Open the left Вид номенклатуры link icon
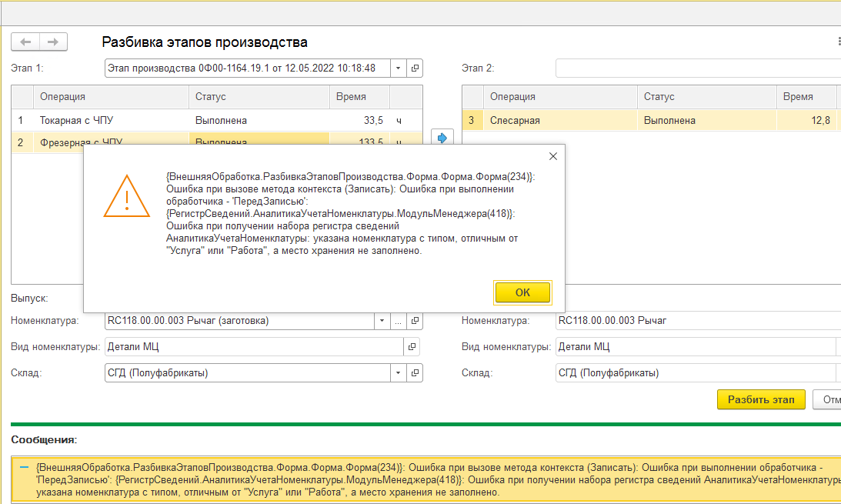The height and width of the screenshot is (504, 841). point(413,347)
